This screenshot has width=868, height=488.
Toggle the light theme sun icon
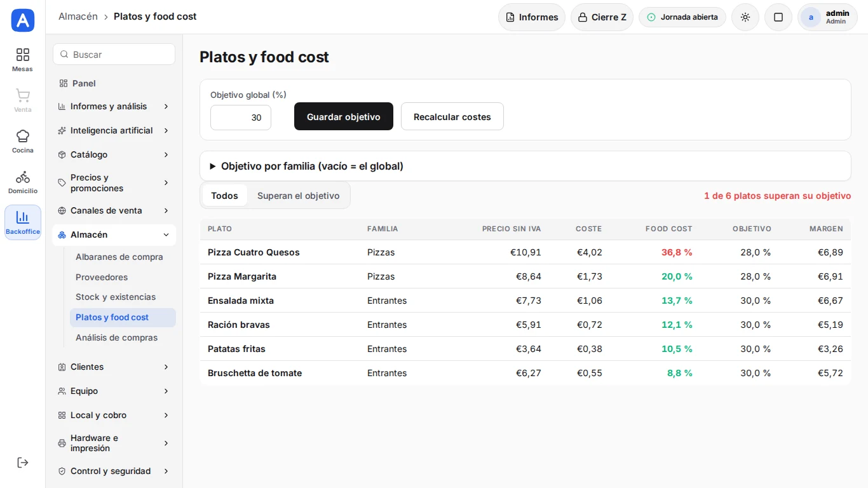coord(745,17)
